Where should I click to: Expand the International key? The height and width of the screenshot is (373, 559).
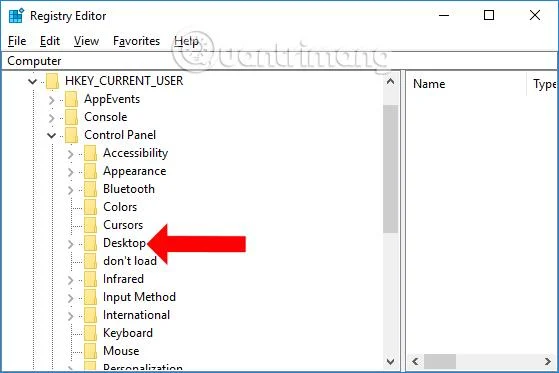71,316
